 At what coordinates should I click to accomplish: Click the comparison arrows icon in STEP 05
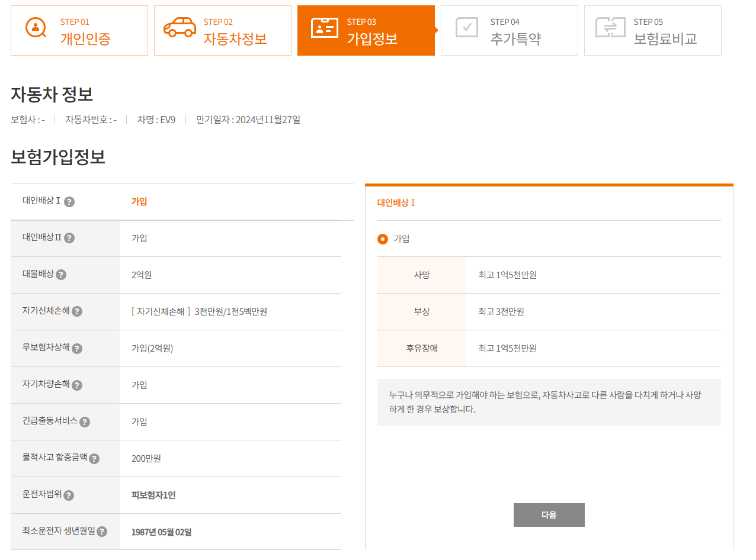pos(610,28)
